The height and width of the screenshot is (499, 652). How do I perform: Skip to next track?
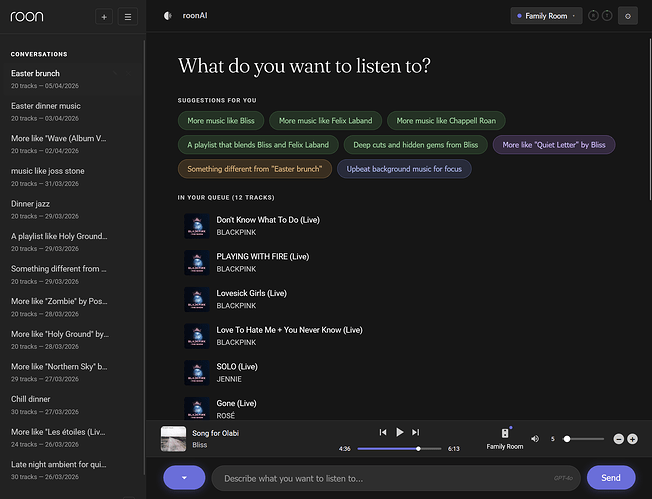pos(415,432)
